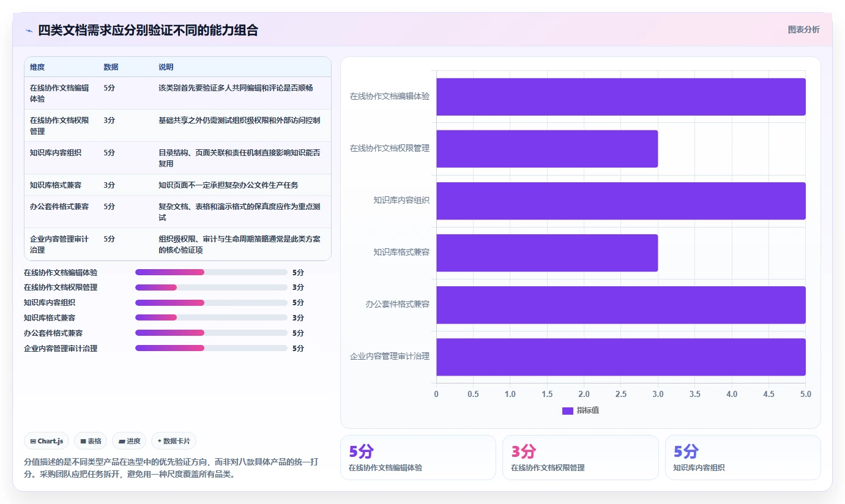This screenshot has height=504, width=845.
Task: Click the 在线协作文档编辑体验 progress bar
Action: [211, 272]
